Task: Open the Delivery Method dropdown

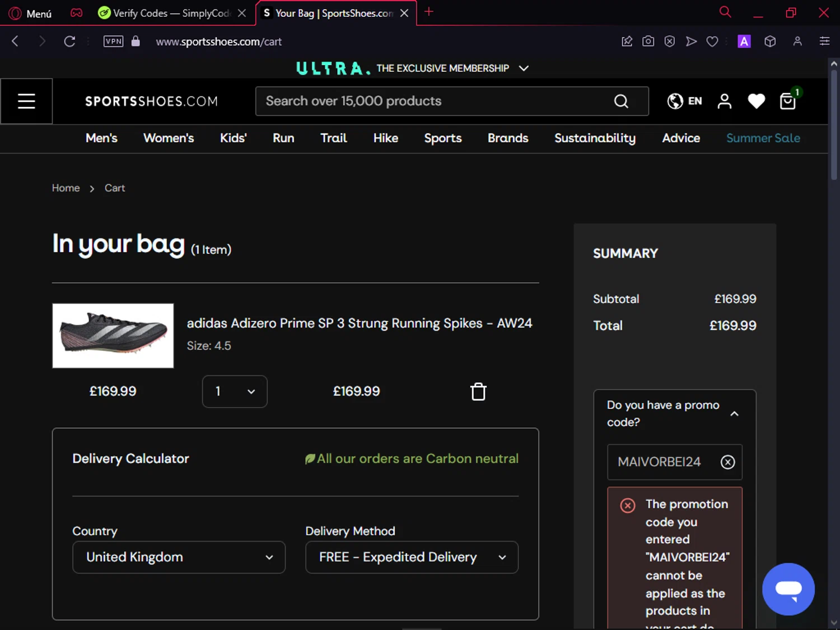Action: pos(412,557)
